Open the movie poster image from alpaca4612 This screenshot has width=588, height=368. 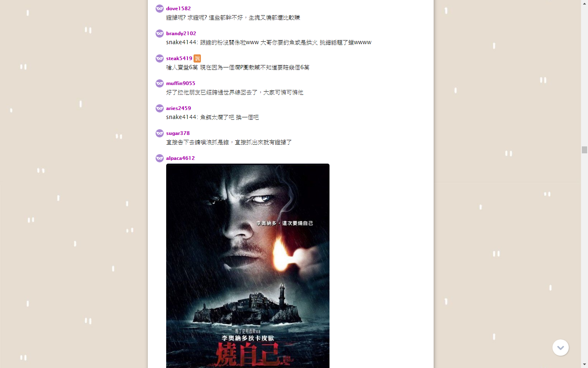click(x=248, y=266)
